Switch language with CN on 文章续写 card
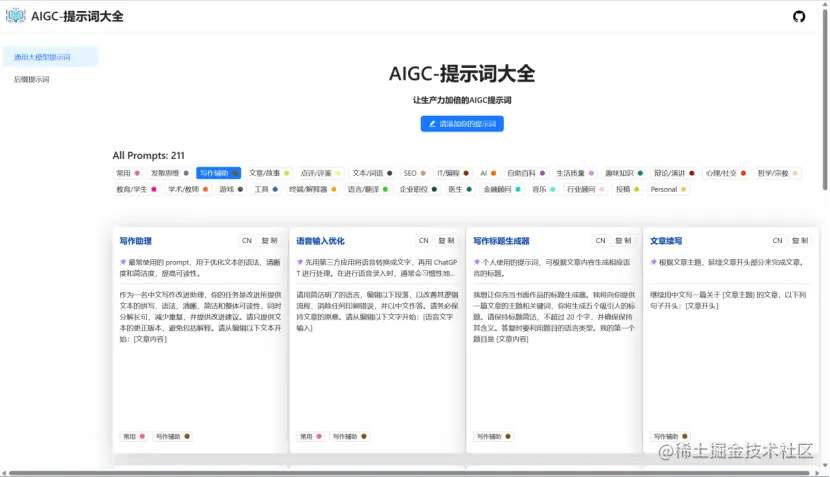This screenshot has height=477, width=830. (x=777, y=240)
